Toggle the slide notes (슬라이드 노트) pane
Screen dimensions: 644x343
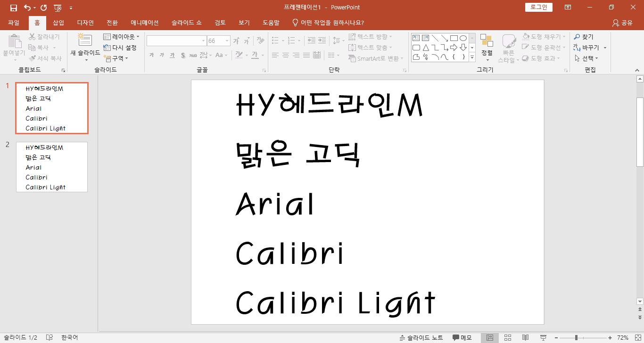tap(421, 338)
